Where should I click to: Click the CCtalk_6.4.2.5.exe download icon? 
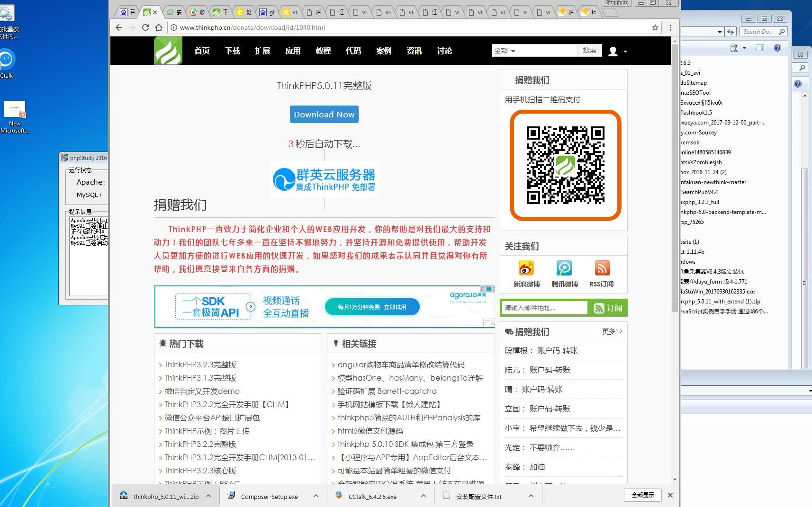point(339,496)
